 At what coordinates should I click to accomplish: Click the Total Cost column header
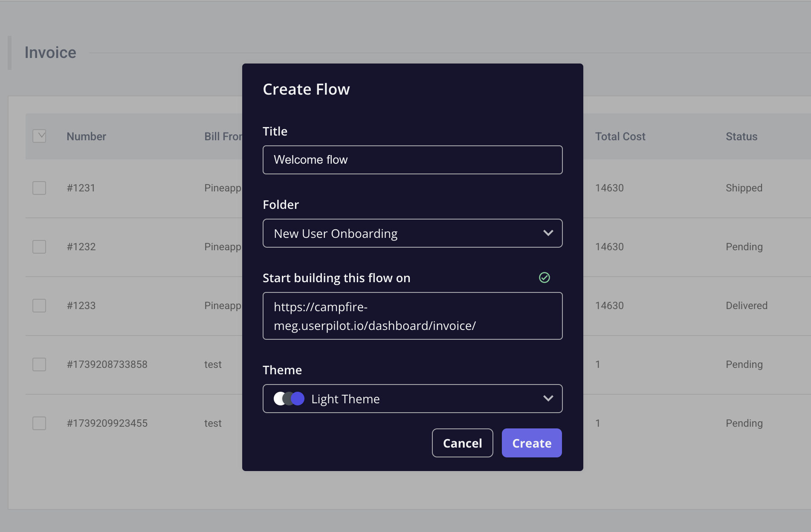(x=620, y=136)
